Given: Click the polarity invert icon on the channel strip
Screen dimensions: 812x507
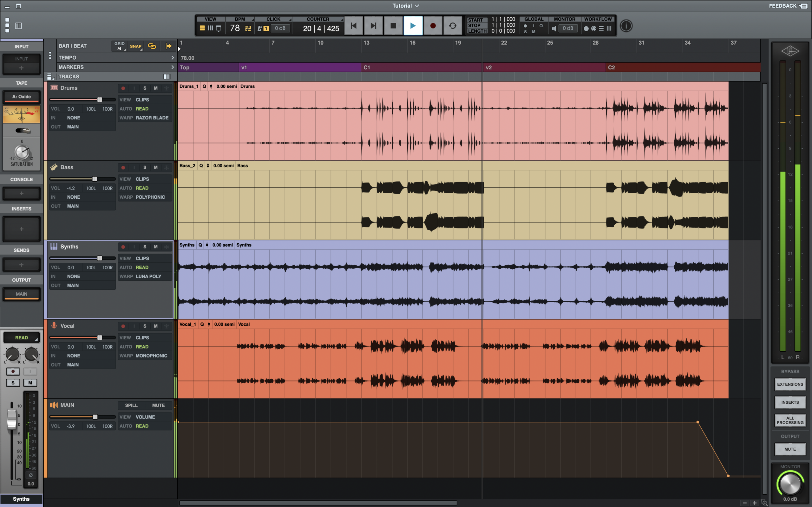Looking at the screenshot, I should [30, 475].
